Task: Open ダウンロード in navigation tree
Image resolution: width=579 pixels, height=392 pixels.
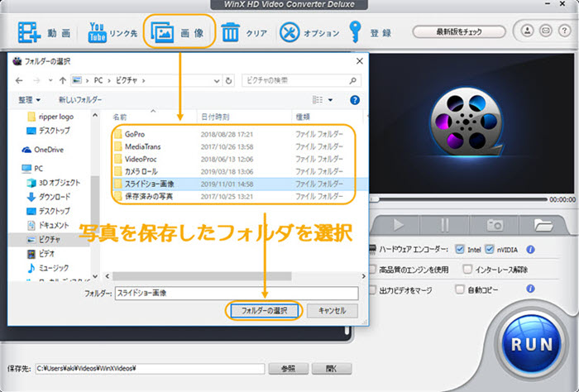Action: 48,197
